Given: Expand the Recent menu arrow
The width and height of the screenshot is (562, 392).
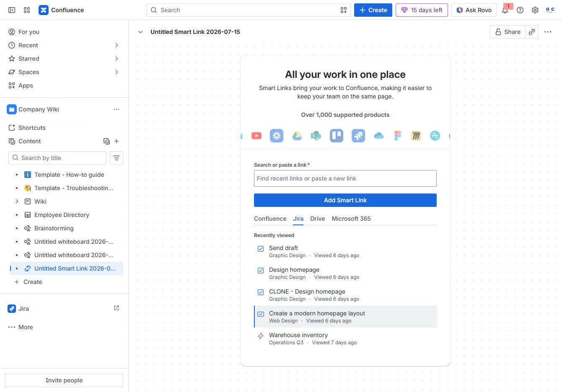Looking at the screenshot, I should pos(117,45).
